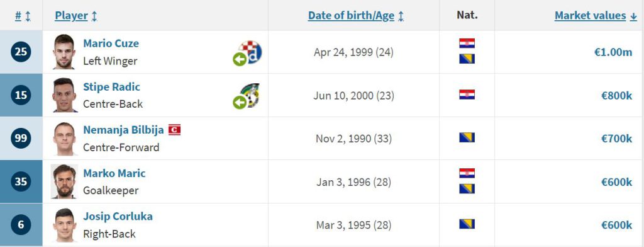Click Marko Maric's portrait photo

pyautogui.click(x=64, y=181)
